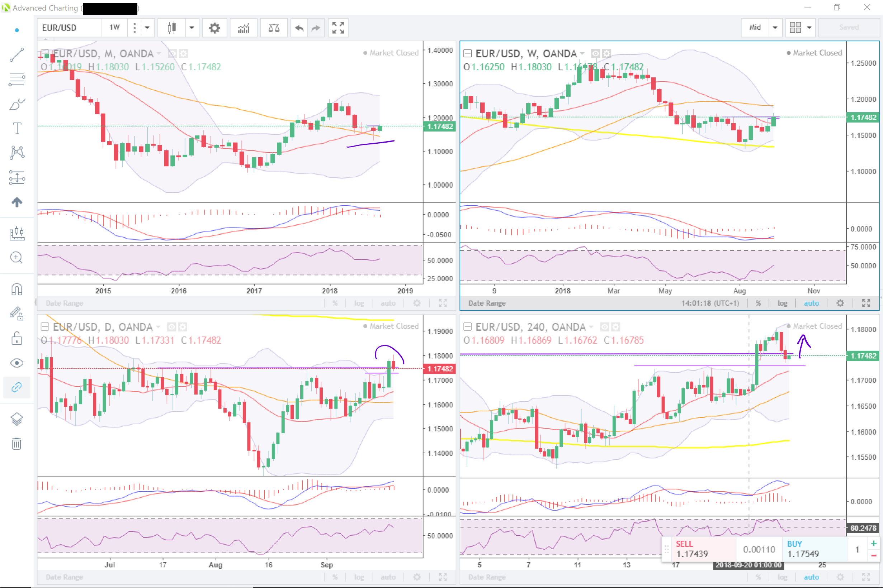
Task: Toggle percent scale on weekly chart
Action: (x=758, y=303)
